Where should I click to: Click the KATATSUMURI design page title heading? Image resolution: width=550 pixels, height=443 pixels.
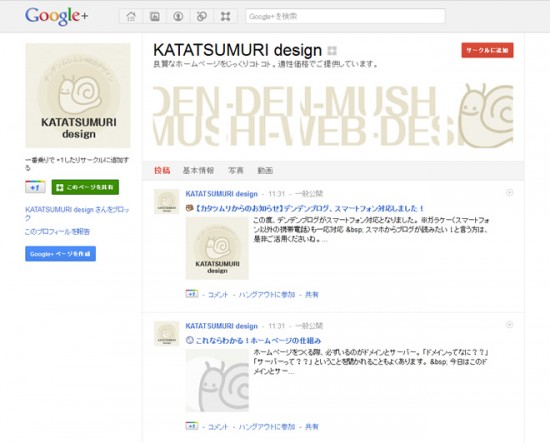[237, 50]
